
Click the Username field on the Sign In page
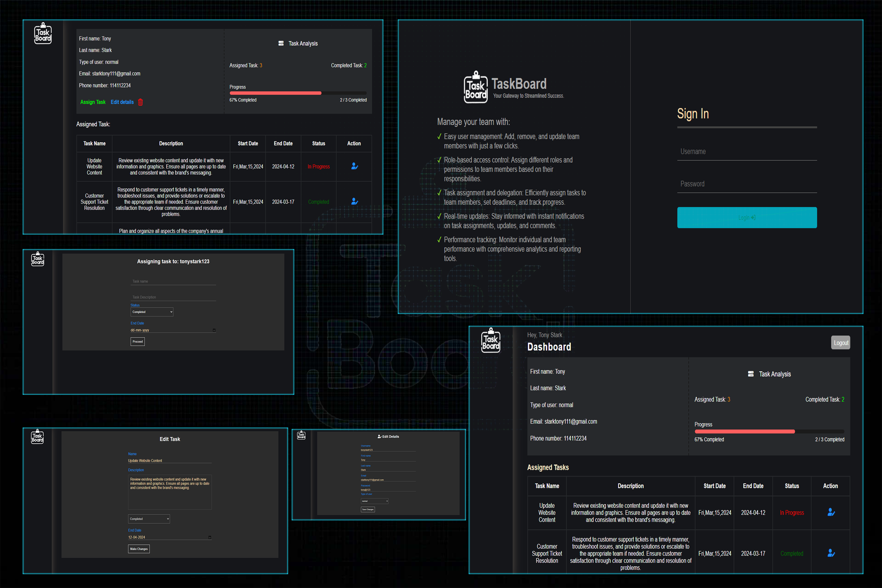pyautogui.click(x=747, y=152)
